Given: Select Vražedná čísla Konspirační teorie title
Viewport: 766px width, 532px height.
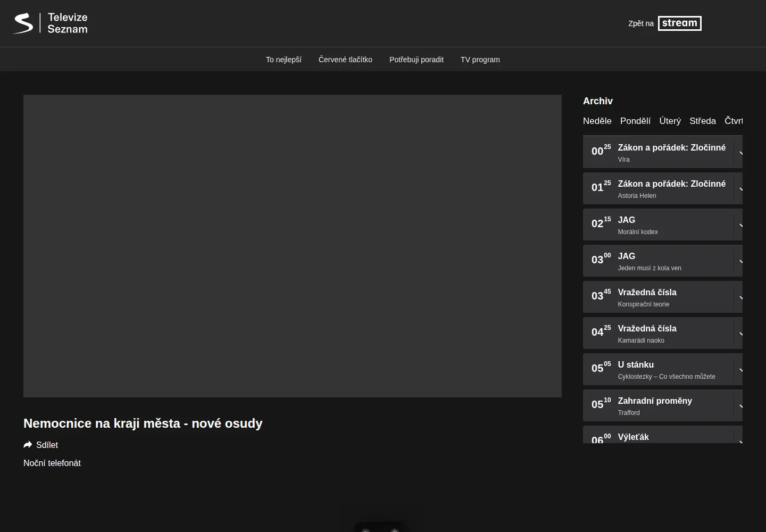Looking at the screenshot, I should (x=647, y=292).
